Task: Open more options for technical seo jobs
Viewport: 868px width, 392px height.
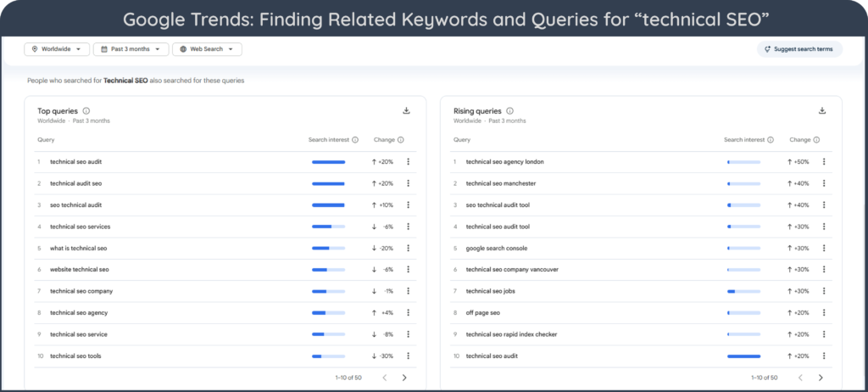Action: click(x=824, y=291)
